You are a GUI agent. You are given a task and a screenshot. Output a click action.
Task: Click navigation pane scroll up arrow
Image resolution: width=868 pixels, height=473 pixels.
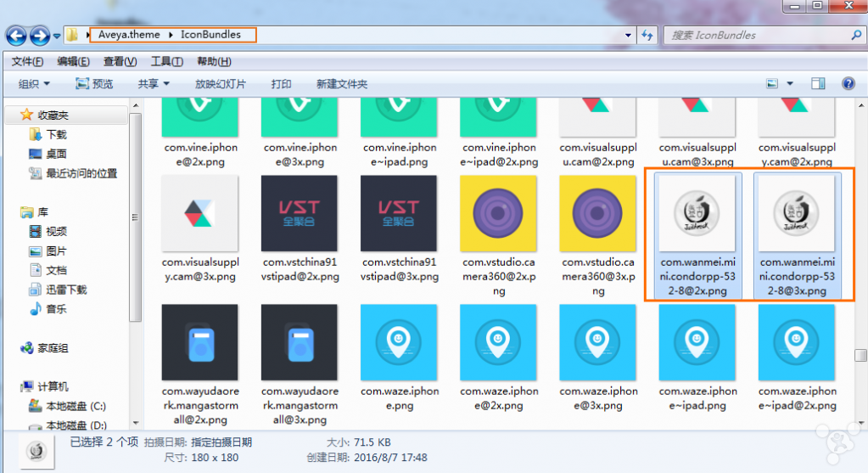[x=136, y=105]
